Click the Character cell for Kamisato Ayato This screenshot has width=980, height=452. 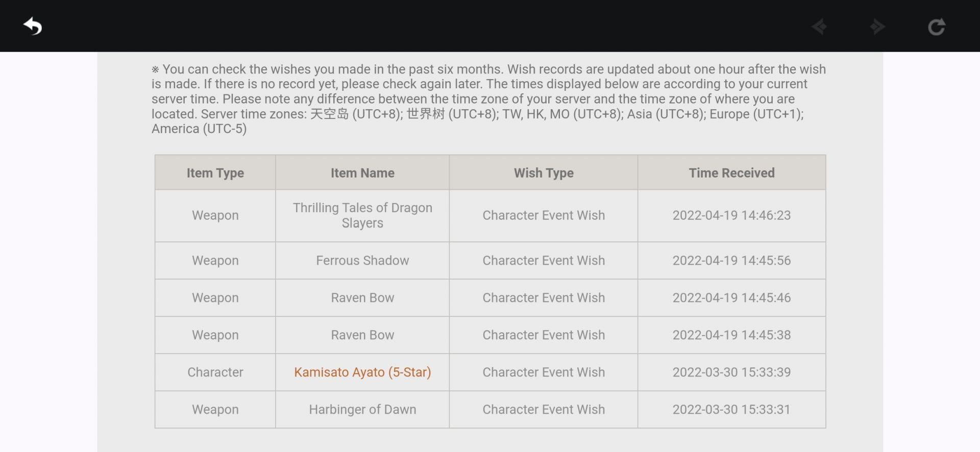pyautogui.click(x=215, y=372)
